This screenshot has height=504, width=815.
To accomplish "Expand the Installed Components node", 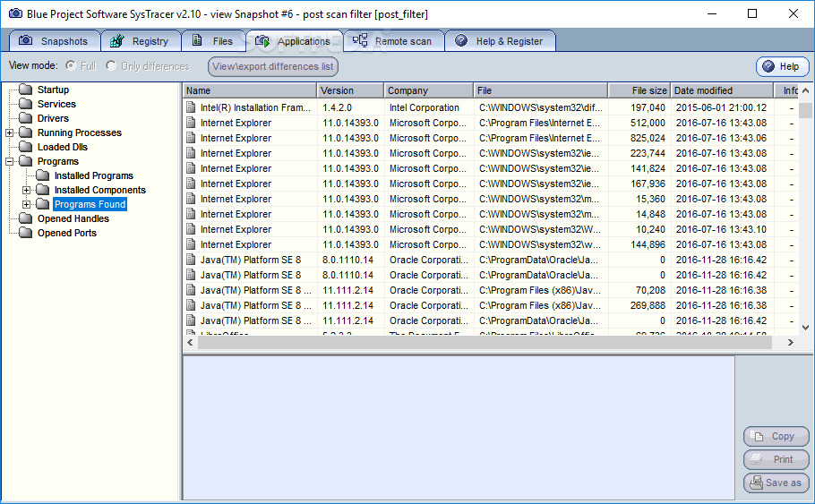I will (x=27, y=190).
